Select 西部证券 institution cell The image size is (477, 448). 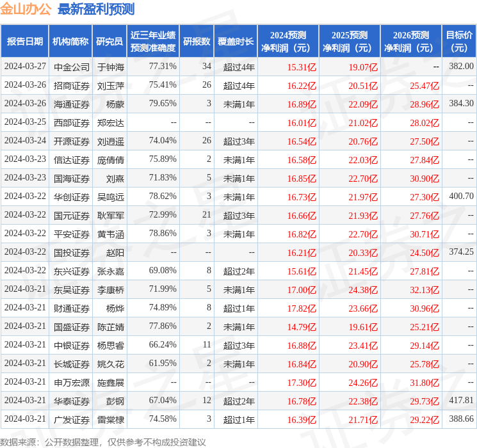72,123
